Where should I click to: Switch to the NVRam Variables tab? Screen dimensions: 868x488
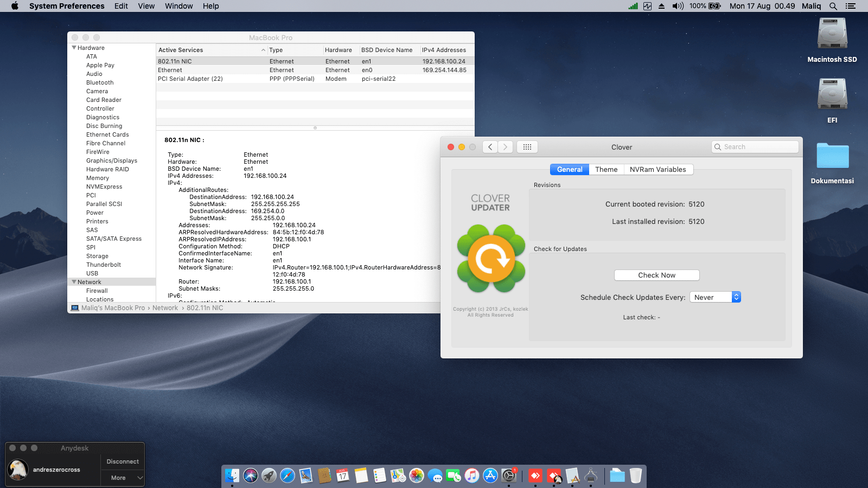[x=658, y=170]
